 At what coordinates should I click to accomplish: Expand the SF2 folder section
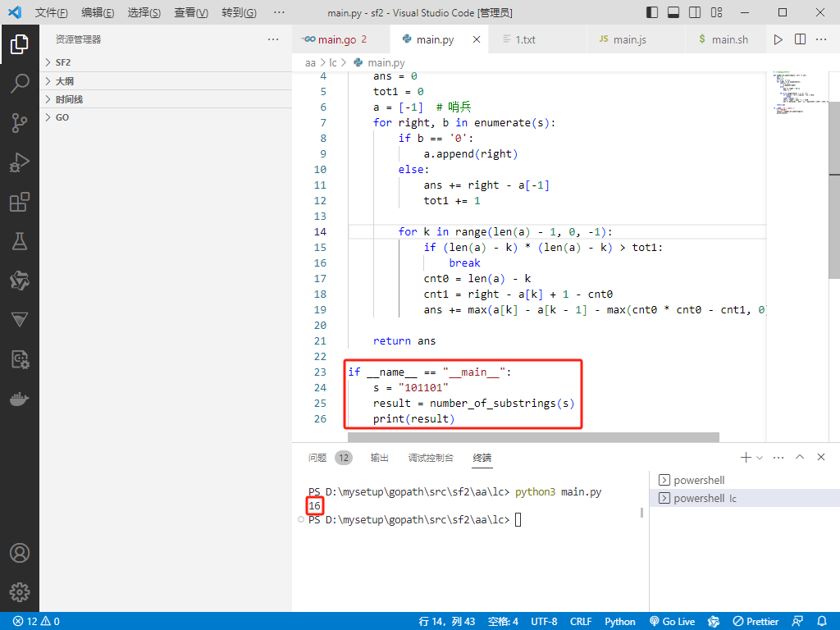pyautogui.click(x=166, y=62)
